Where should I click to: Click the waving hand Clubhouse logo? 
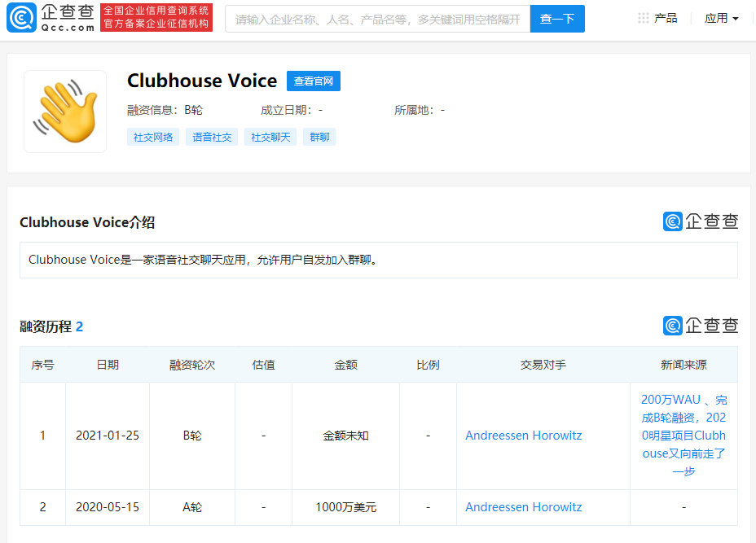[65, 112]
